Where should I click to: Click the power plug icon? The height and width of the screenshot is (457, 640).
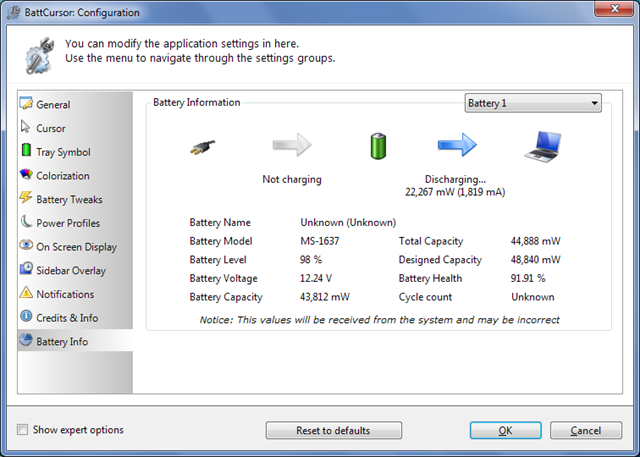click(203, 147)
